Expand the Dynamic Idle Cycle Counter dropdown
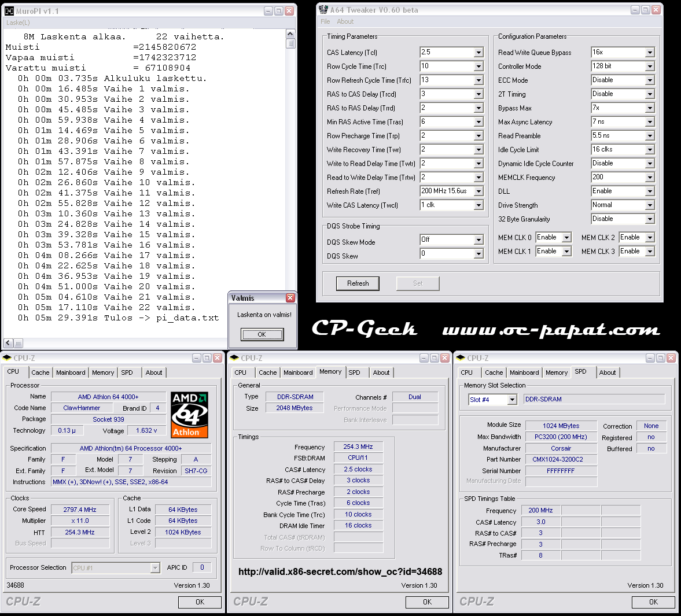Screen dimensions: 681x616 click(650, 164)
